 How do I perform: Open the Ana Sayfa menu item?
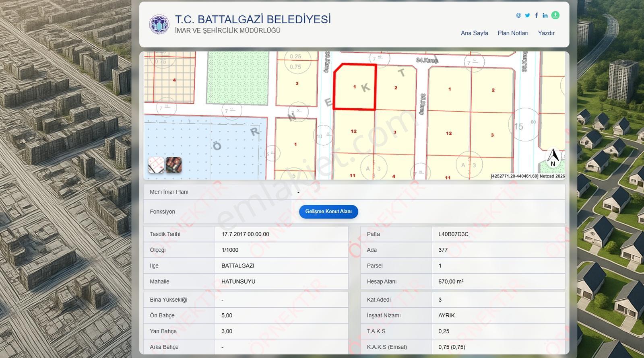pos(475,33)
